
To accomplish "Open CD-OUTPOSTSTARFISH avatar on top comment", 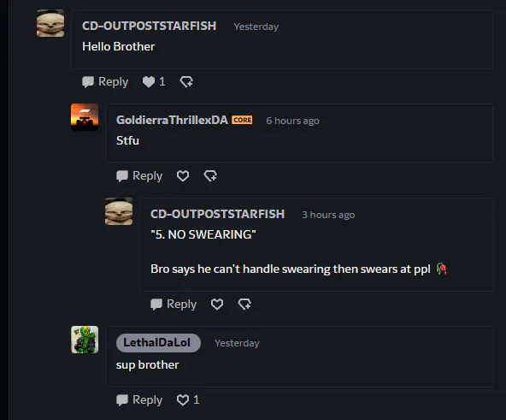I will [50, 23].
